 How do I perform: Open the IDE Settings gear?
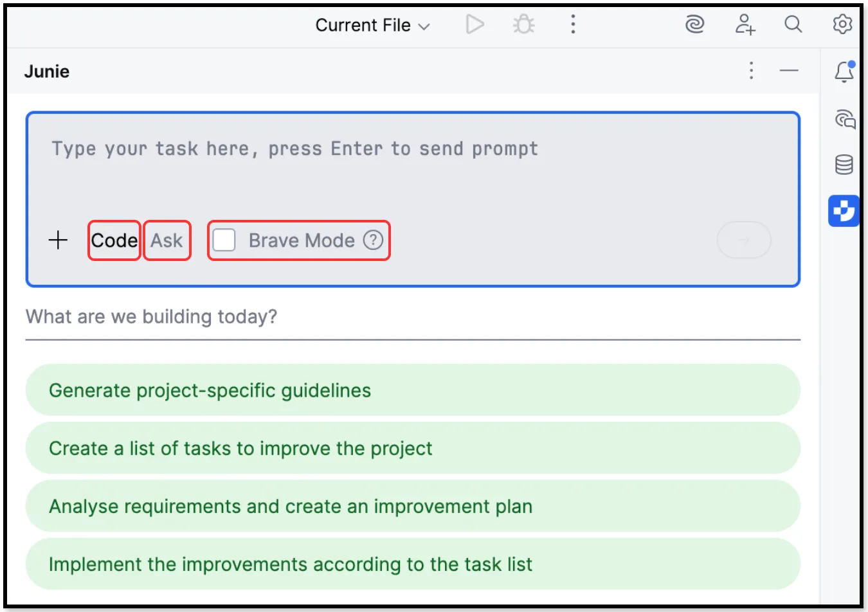tap(842, 24)
